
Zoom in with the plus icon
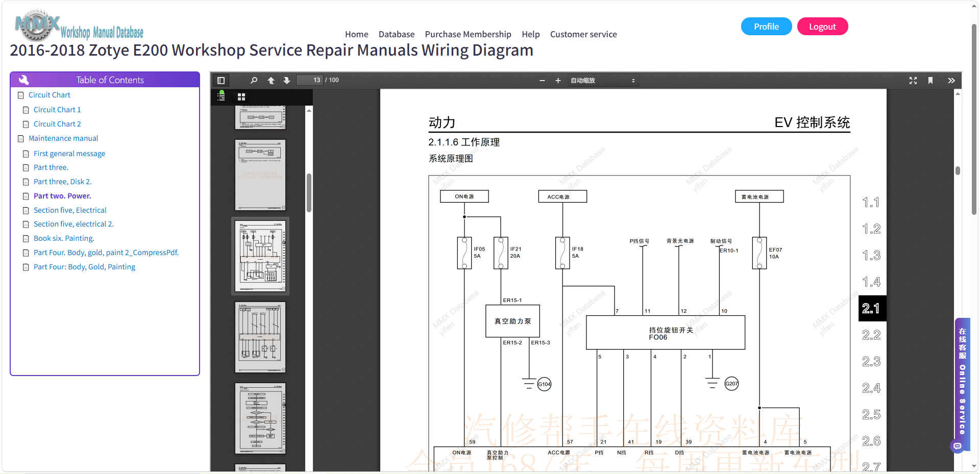click(x=558, y=81)
